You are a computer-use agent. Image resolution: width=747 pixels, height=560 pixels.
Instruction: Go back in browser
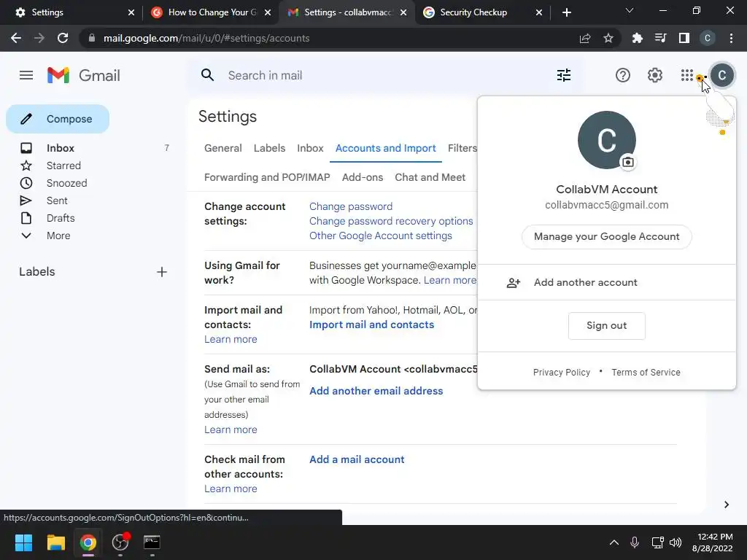[x=16, y=38]
